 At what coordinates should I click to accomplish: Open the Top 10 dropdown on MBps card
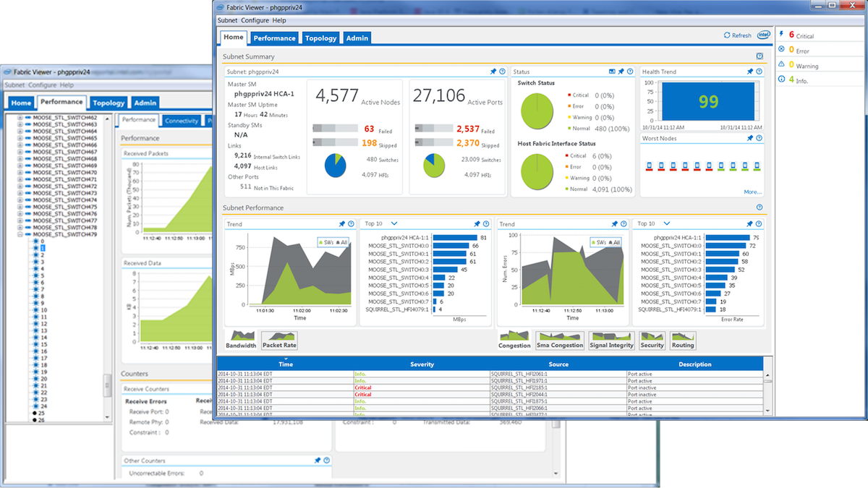tap(395, 224)
